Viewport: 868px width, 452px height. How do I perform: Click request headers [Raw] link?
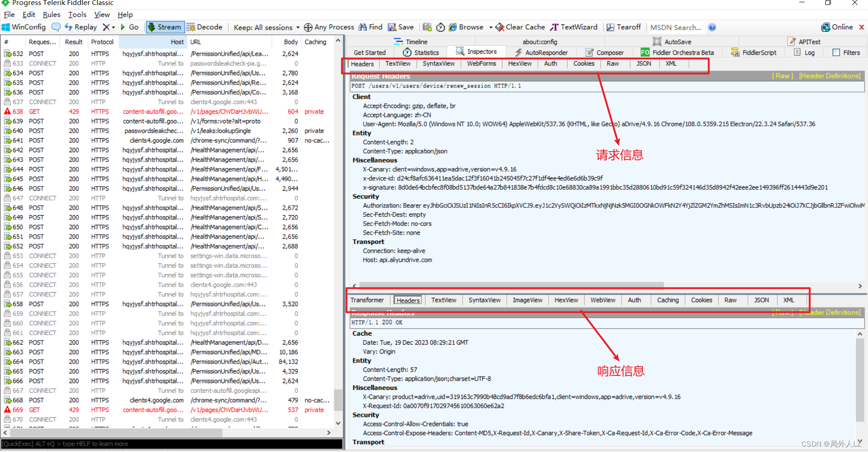[x=782, y=76]
